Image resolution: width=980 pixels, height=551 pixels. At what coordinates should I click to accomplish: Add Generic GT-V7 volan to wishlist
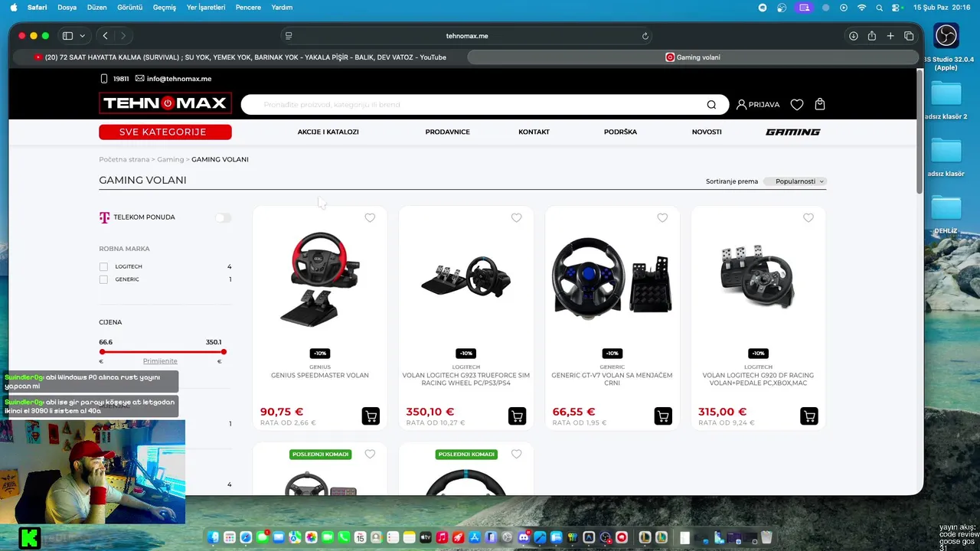[662, 218]
